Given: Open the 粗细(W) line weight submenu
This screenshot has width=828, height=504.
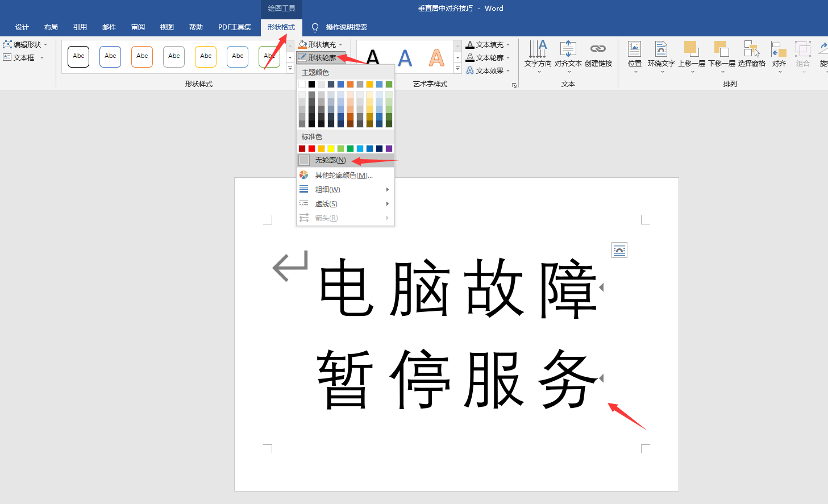Looking at the screenshot, I should [346, 189].
